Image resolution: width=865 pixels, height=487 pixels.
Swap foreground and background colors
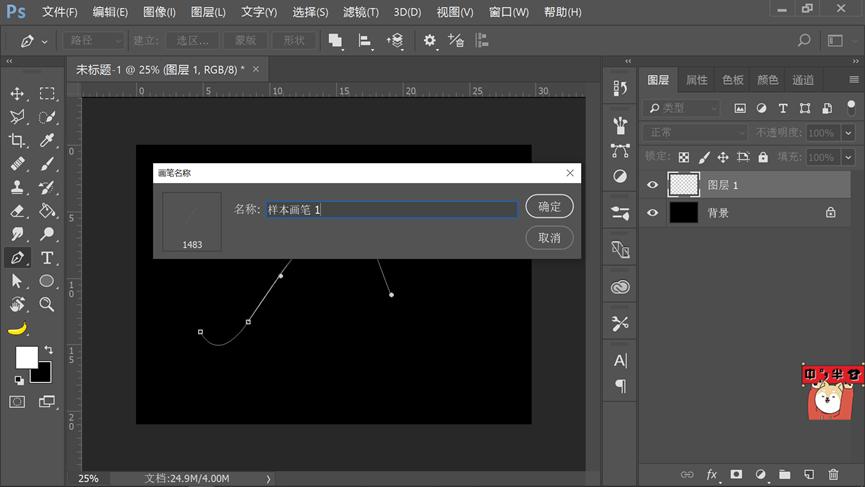[49, 350]
